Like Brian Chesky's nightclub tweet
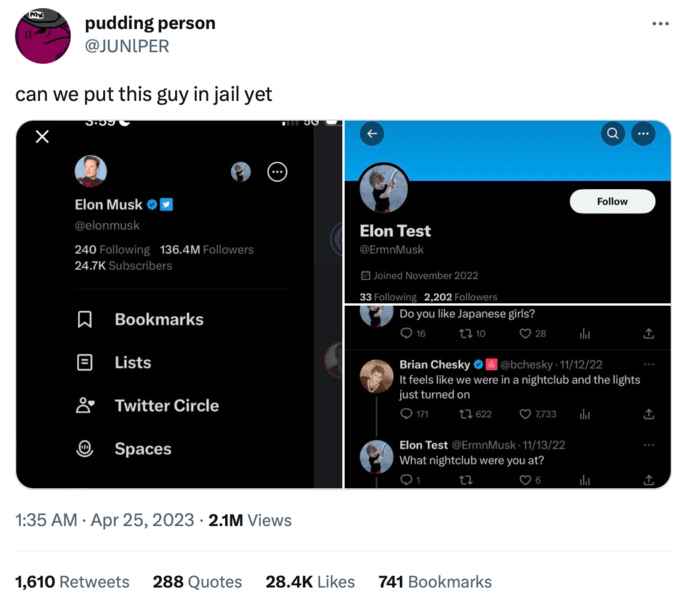Viewport: 680px width, 609px height. pos(526,414)
